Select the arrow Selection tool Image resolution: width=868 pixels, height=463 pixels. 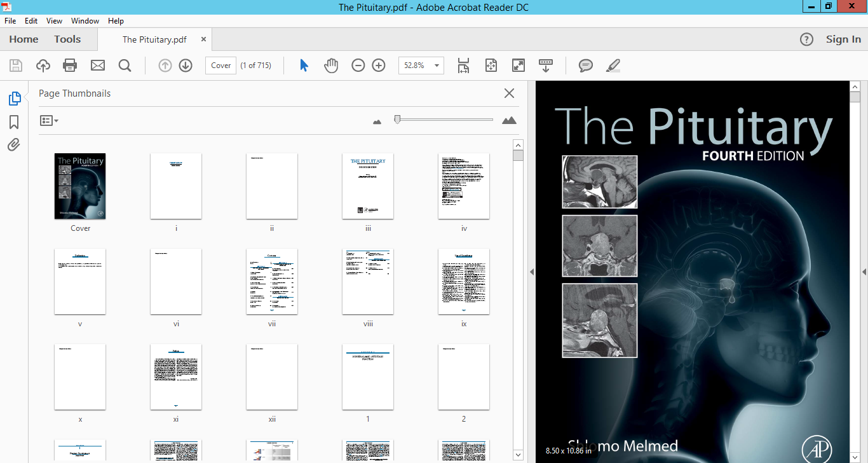point(304,66)
